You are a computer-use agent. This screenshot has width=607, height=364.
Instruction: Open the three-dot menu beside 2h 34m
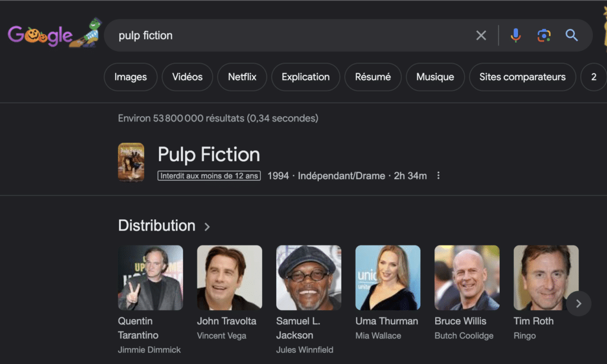point(438,175)
